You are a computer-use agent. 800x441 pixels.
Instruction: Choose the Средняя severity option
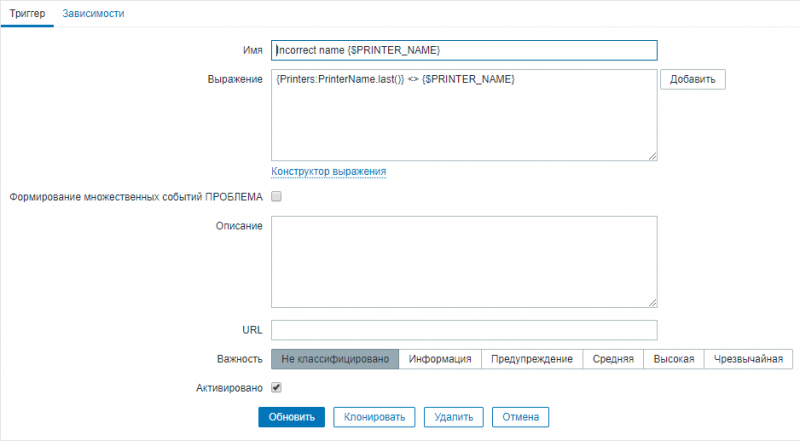pos(613,359)
